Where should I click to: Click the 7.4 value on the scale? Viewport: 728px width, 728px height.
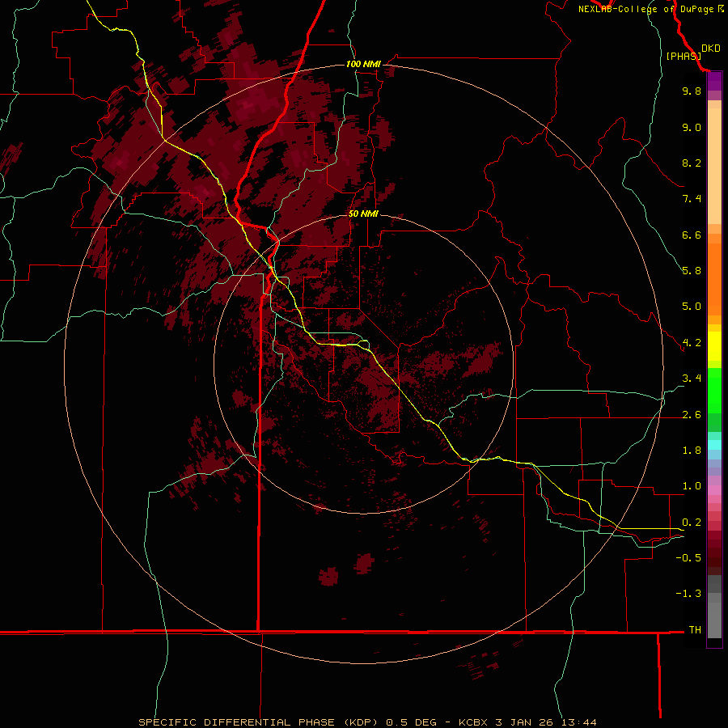click(692, 199)
